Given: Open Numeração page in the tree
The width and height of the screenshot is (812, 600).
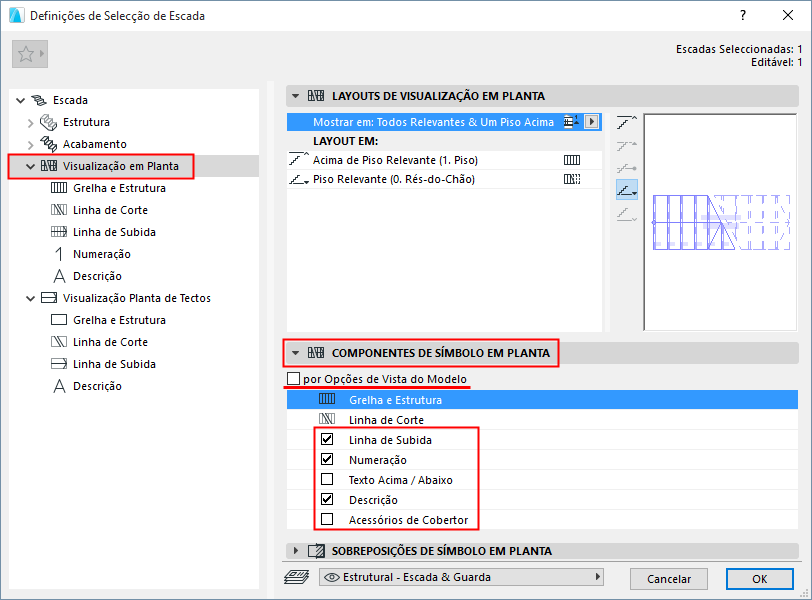Looking at the screenshot, I should 102,254.
